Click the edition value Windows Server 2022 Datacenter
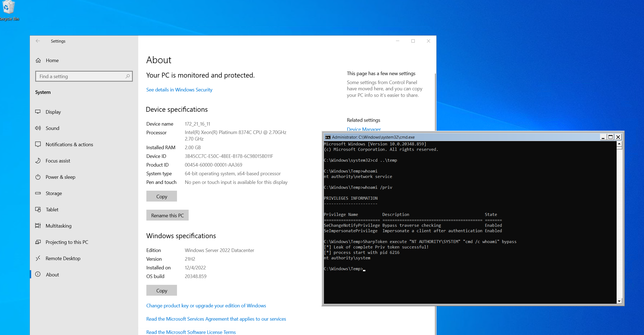 [220, 250]
